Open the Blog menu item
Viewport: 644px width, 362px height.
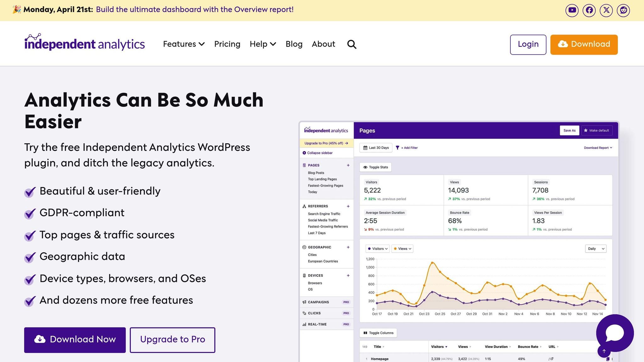pyautogui.click(x=294, y=44)
